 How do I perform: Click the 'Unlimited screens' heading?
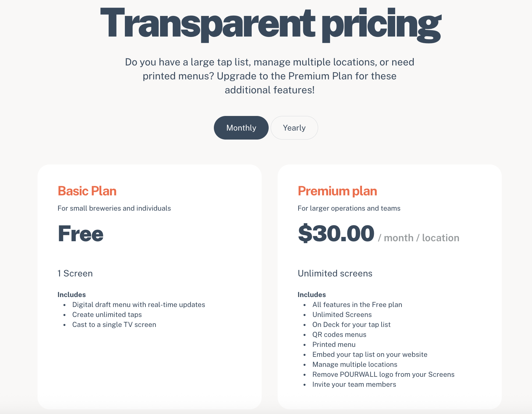click(335, 273)
